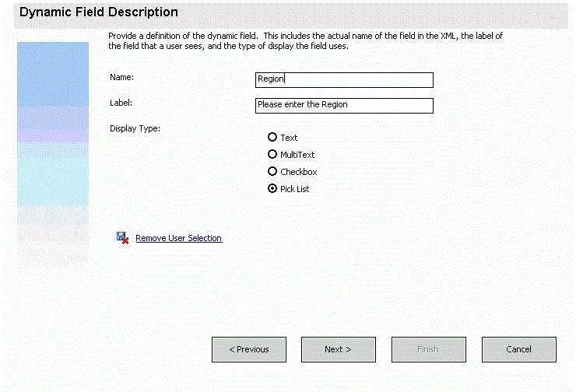Cancel the dynamic field wizard
This screenshot has height=392, width=576.
519,349
